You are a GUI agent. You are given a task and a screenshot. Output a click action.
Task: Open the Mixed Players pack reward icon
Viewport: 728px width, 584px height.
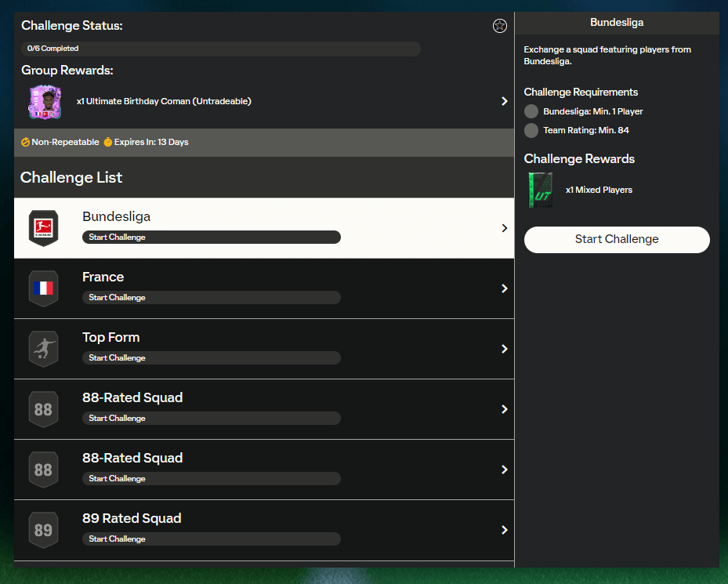click(x=540, y=190)
